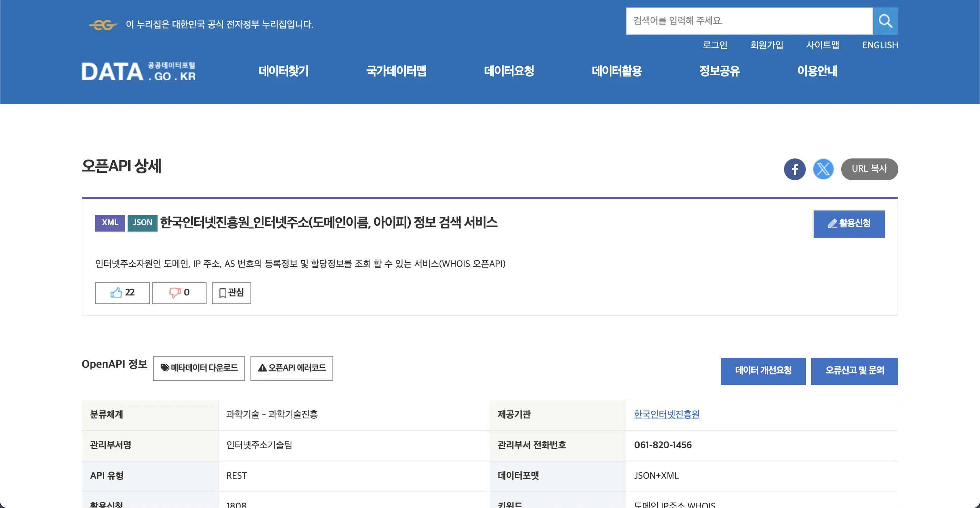Click the API 유형 row label
Viewport: 980px width, 508px height.
[107, 476]
